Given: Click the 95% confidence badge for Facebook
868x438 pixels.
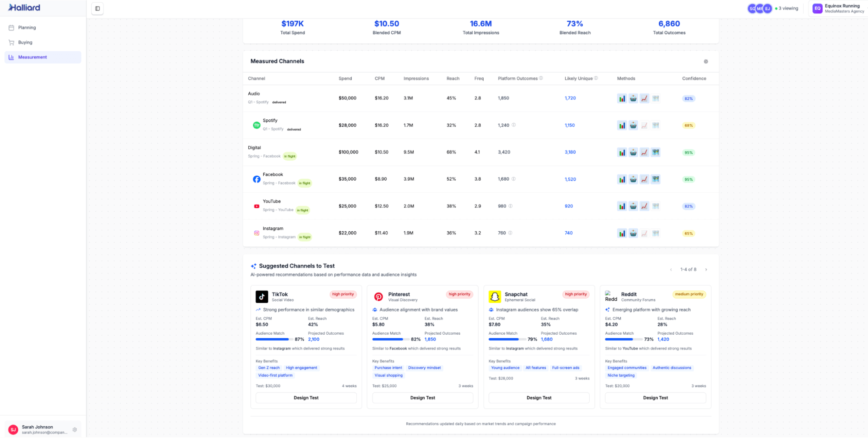Looking at the screenshot, I should (x=688, y=179).
